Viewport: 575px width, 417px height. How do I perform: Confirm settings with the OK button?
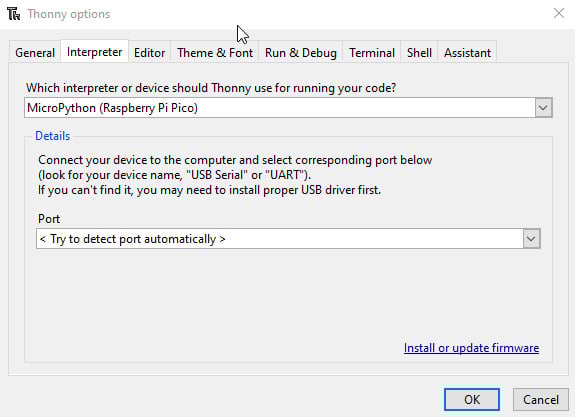(472, 399)
